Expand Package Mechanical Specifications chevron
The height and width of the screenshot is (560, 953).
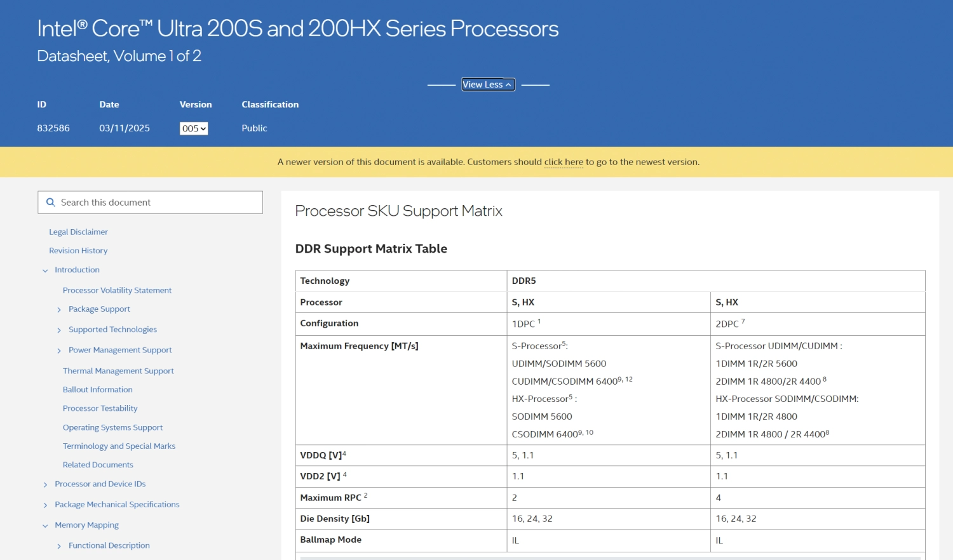[45, 505]
